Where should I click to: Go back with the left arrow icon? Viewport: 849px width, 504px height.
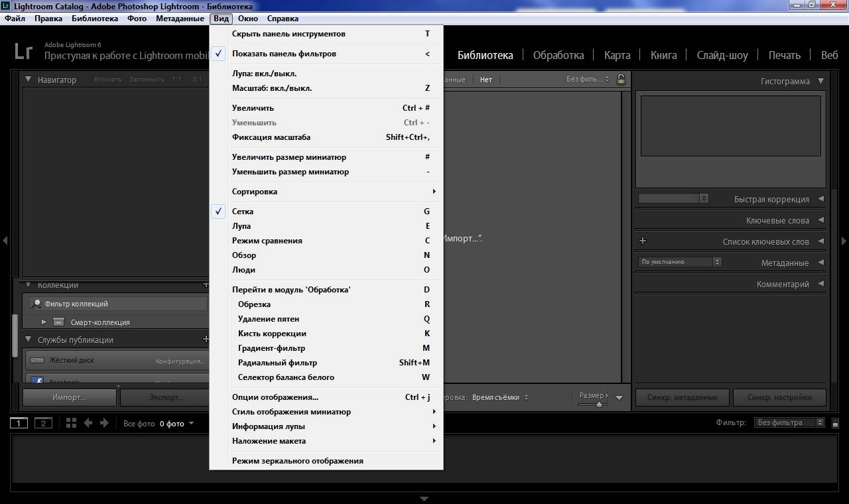(88, 423)
